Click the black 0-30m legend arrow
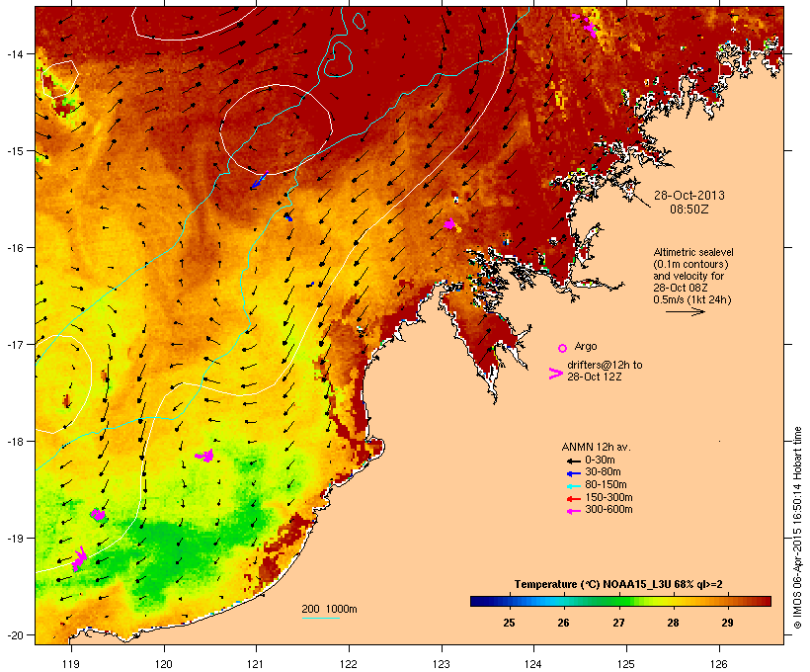This screenshot has height=672, width=810. tap(573, 462)
